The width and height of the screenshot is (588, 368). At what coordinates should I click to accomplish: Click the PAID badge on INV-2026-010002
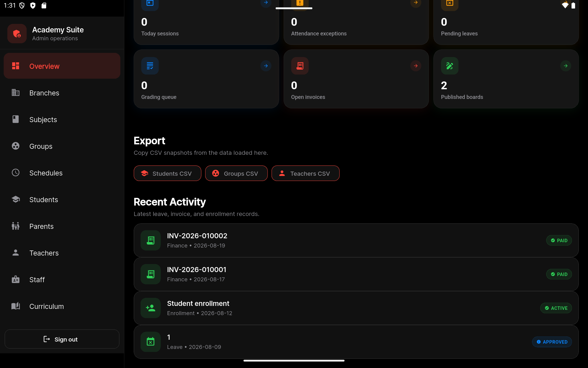click(x=559, y=240)
